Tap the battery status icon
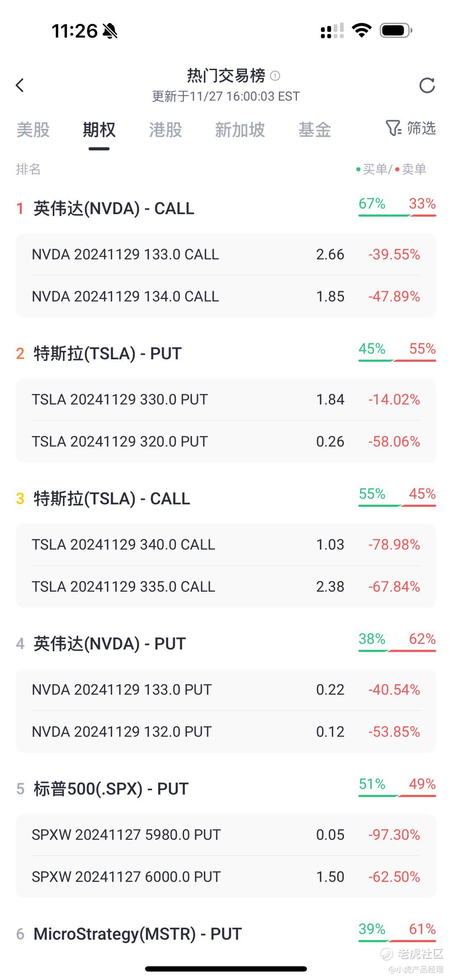This screenshot has height=980, width=452. click(x=396, y=31)
